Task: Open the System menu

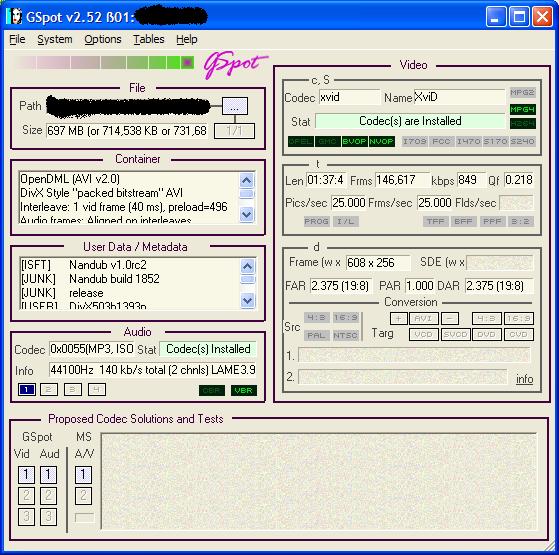Action: tap(55, 39)
